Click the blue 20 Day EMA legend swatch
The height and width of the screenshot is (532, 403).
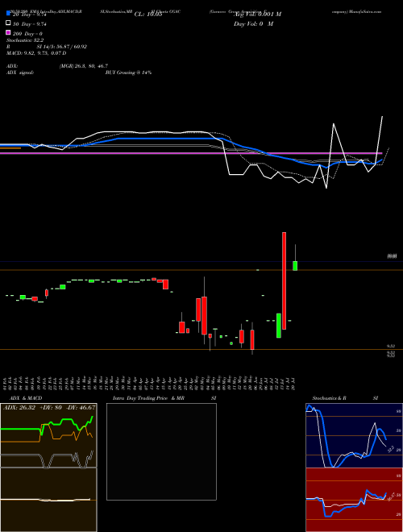point(8,13)
